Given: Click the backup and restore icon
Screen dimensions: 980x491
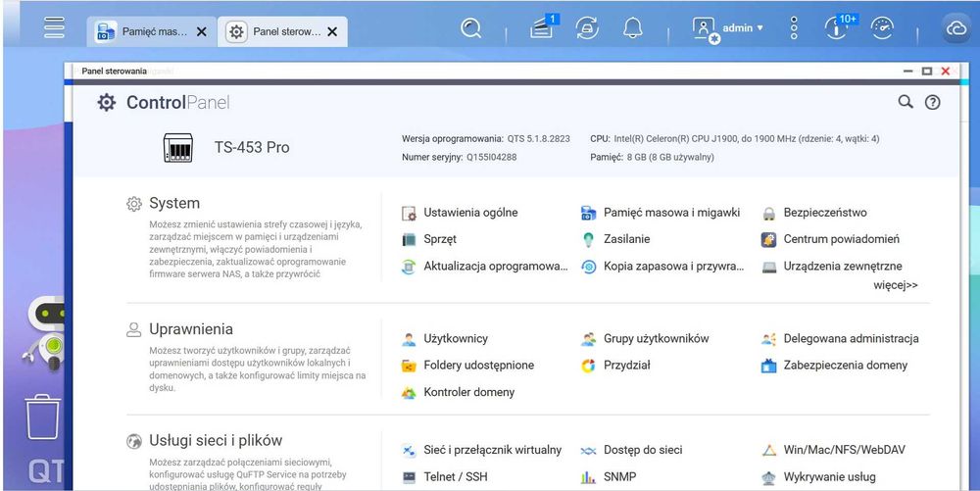Looking at the screenshot, I should tap(588, 267).
